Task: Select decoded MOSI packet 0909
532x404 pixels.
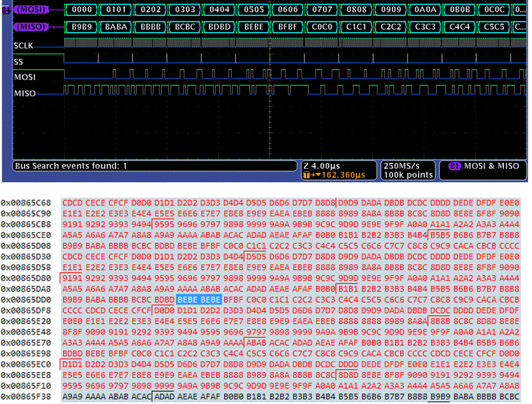Action: [x=391, y=10]
